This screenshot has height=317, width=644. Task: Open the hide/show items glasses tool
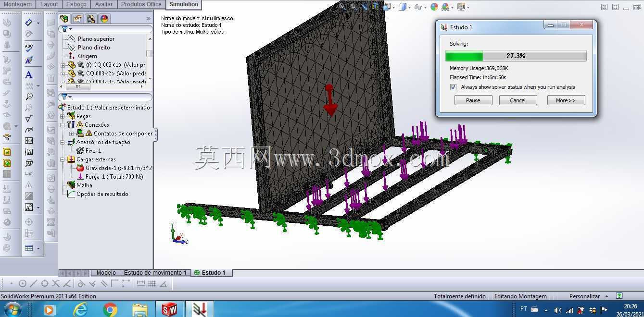[x=417, y=7]
